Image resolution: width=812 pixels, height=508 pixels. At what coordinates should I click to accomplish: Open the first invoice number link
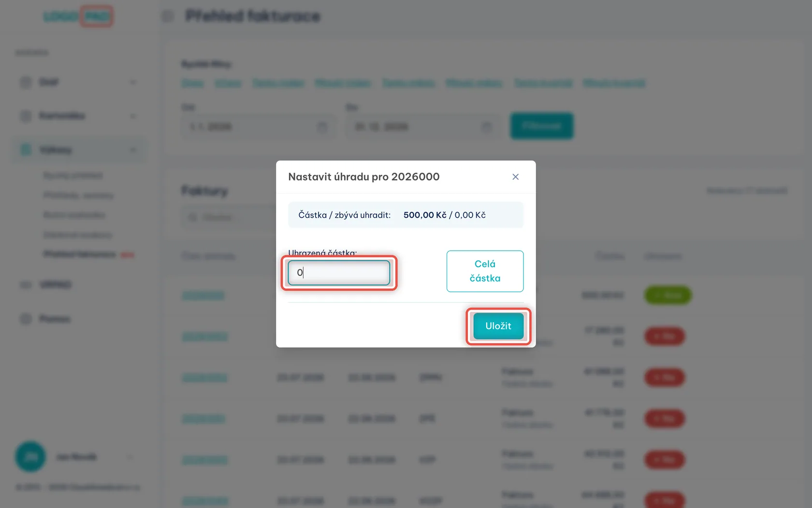coord(203,295)
